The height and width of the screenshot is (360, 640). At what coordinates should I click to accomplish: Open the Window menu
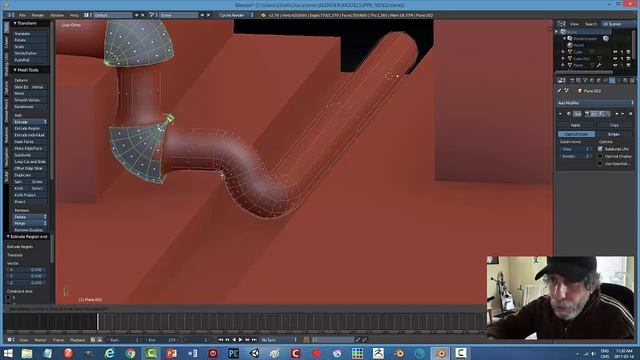(57, 15)
